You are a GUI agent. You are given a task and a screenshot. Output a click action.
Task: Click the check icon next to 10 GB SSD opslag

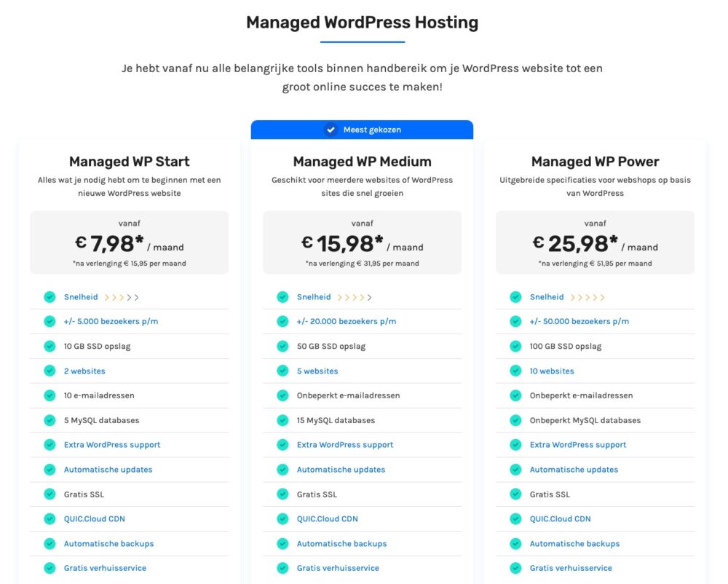pos(50,347)
